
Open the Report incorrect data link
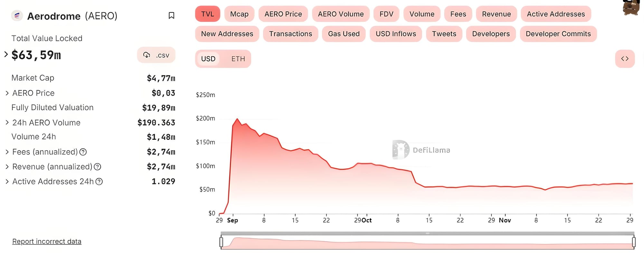click(47, 241)
